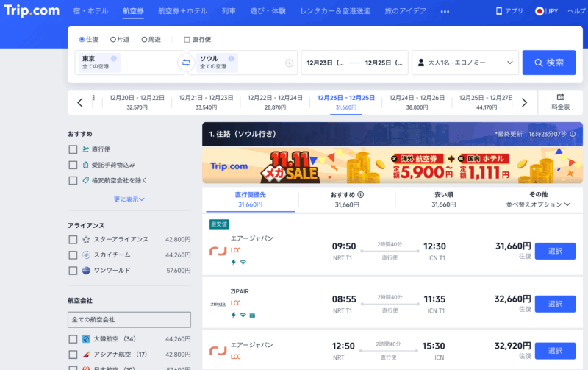588x370 pixels.
Task: Select the 32,920円 Air Japan flight
Action: [555, 351]
